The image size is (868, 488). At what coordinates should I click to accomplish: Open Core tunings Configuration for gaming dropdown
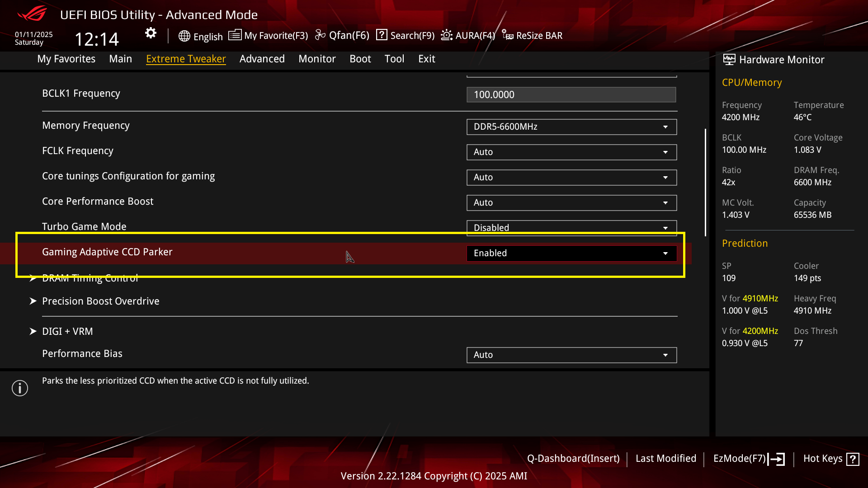point(571,177)
